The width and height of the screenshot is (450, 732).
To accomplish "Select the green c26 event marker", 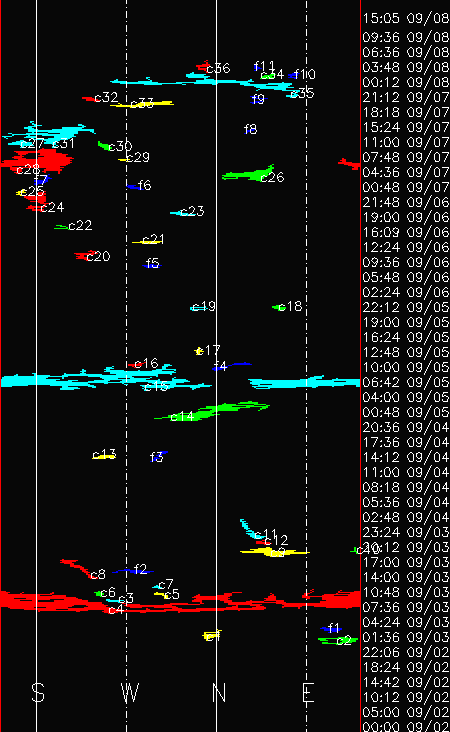I will click(248, 174).
